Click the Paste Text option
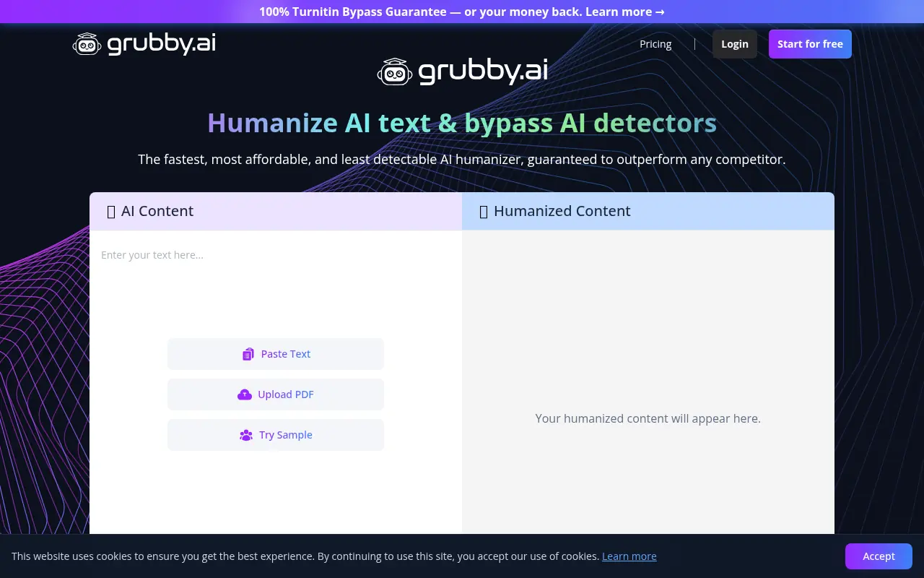Screen dimensions: 924x578 pos(275,354)
